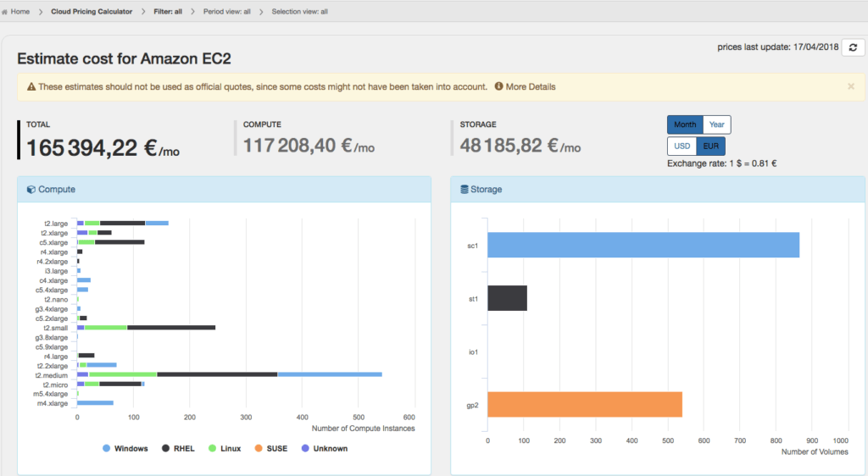The width and height of the screenshot is (868, 476).
Task: Toggle RHEL series in legend
Action: coord(178,448)
